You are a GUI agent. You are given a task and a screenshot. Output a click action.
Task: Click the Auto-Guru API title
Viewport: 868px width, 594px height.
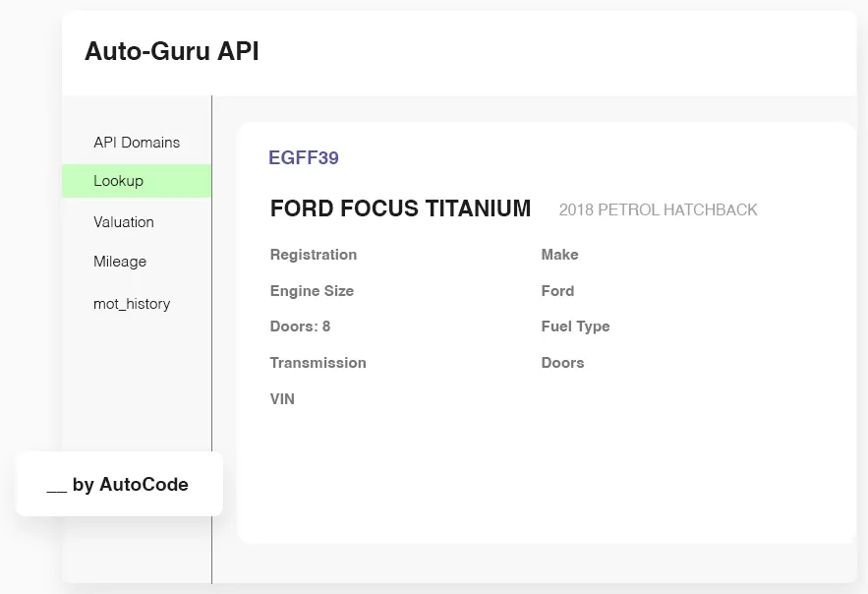pyautogui.click(x=172, y=51)
